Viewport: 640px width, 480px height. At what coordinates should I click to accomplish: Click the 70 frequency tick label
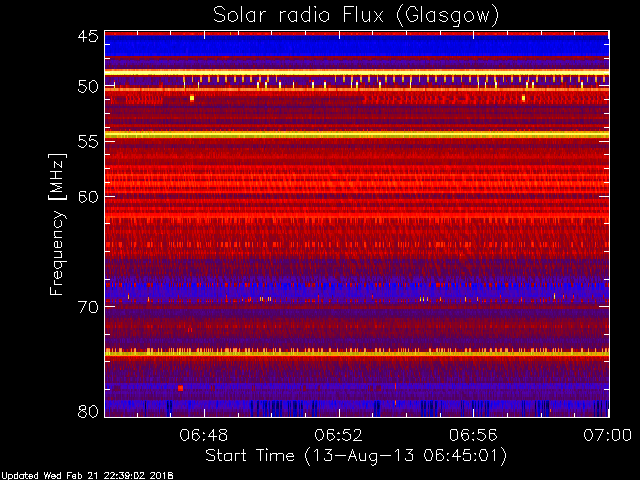tap(88, 307)
